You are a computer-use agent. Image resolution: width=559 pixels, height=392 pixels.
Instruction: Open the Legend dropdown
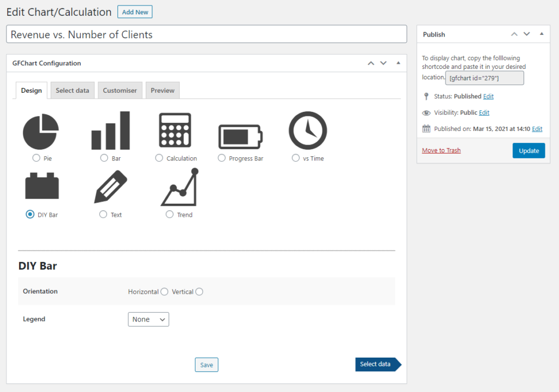click(x=148, y=319)
